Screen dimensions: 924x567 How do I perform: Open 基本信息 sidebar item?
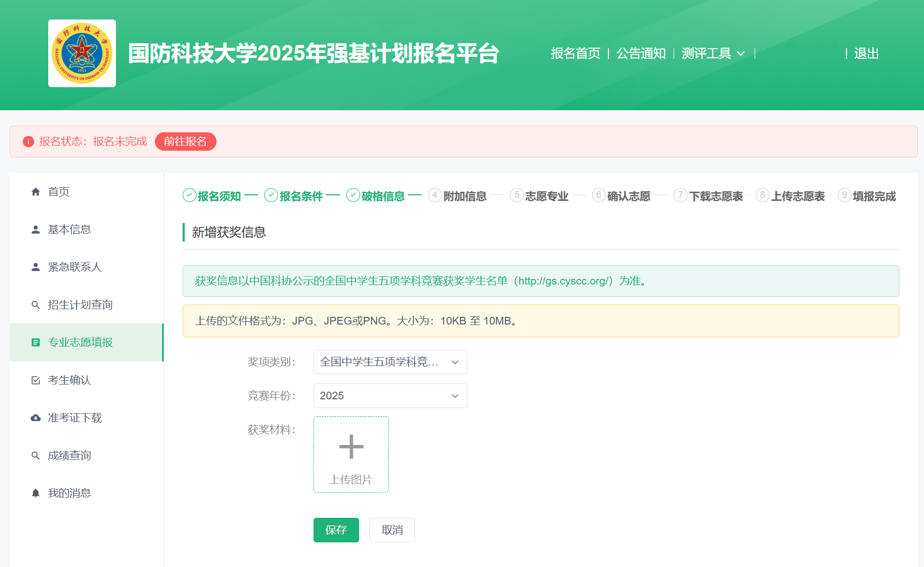[x=86, y=230]
